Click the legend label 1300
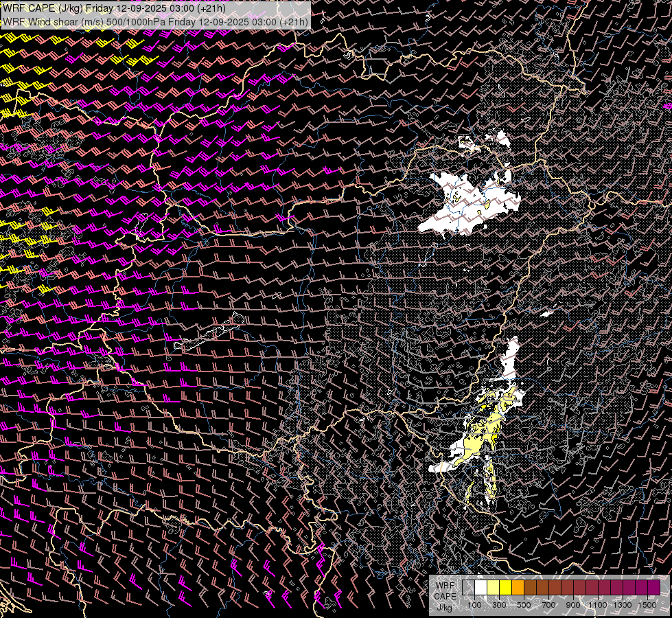This screenshot has height=618, width=672. pos(623,605)
